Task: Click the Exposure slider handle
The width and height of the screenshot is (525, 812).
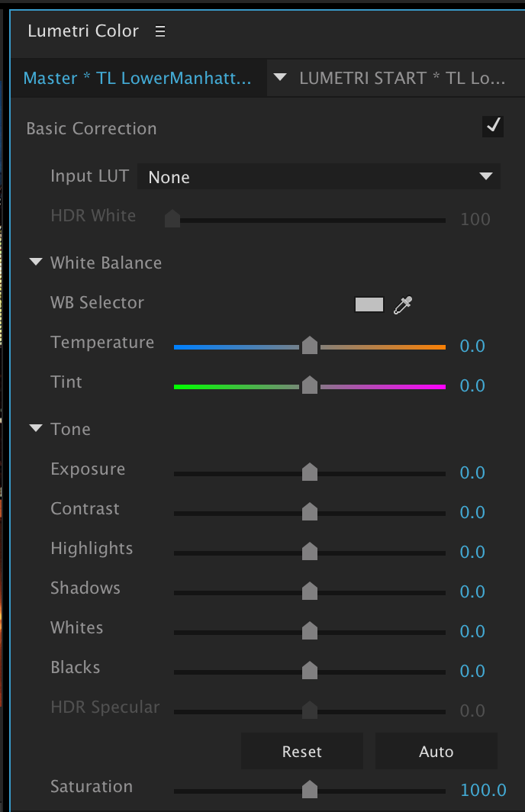Action: click(310, 472)
